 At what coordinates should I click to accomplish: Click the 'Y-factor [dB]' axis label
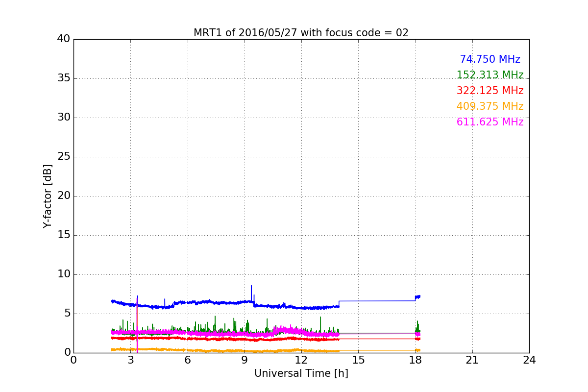[48, 196]
